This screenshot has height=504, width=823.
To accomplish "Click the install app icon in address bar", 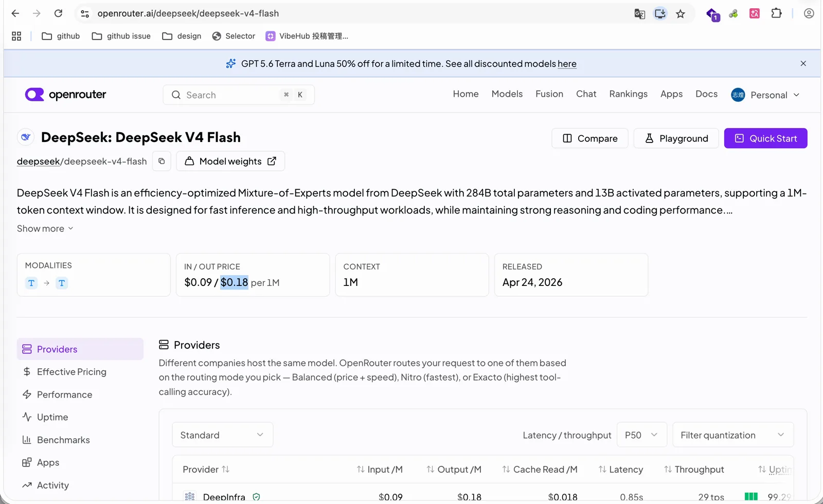I will pyautogui.click(x=660, y=14).
